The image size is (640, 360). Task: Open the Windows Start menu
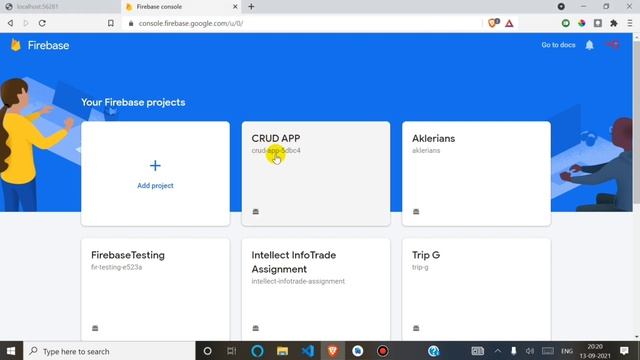[11, 351]
